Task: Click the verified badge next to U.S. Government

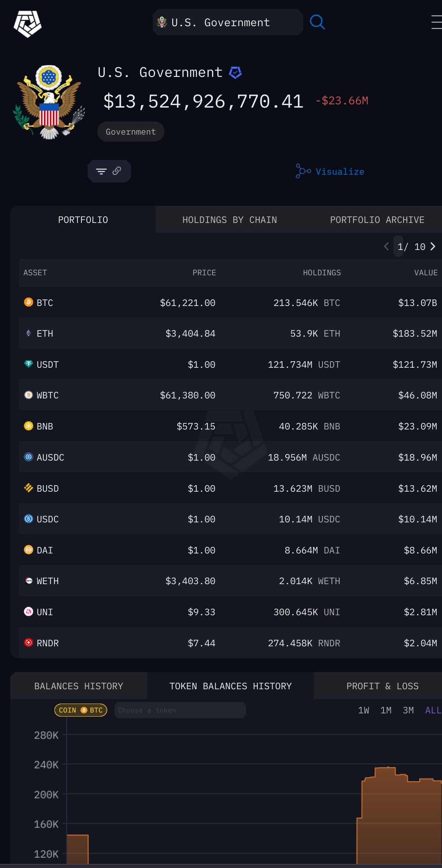Action: (235, 73)
